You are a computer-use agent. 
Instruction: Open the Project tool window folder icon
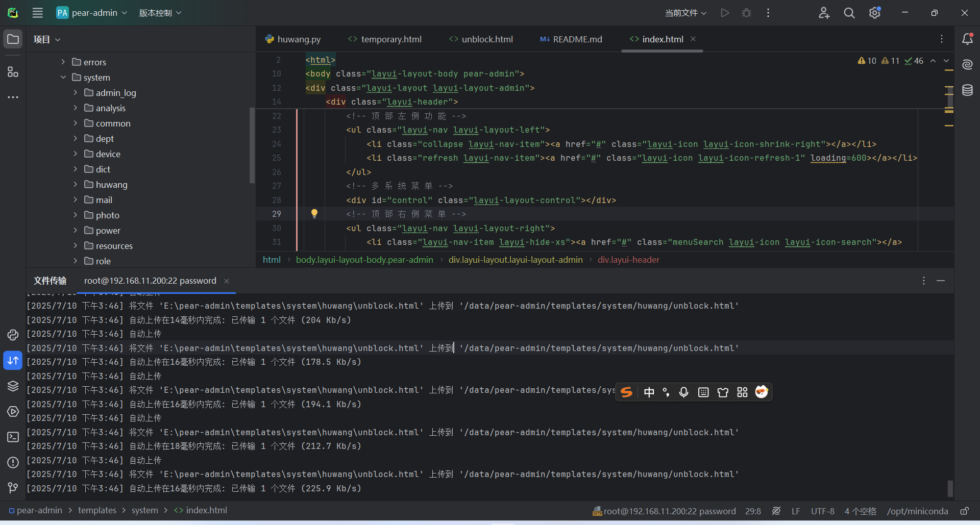tap(13, 39)
